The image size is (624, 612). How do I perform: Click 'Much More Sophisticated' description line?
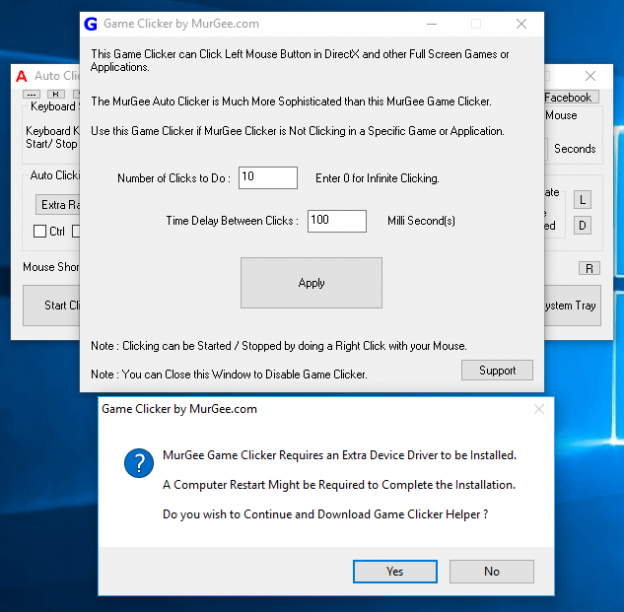tap(291, 101)
